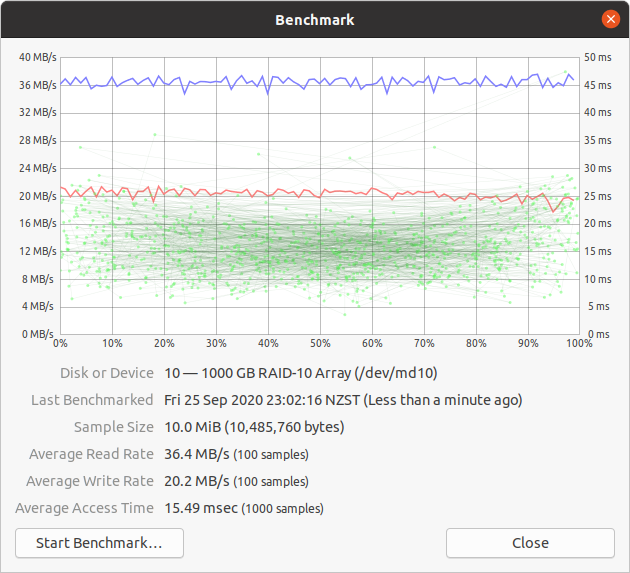
Task: Click the '80%' x-axis label
Action: pyautogui.click(x=476, y=344)
